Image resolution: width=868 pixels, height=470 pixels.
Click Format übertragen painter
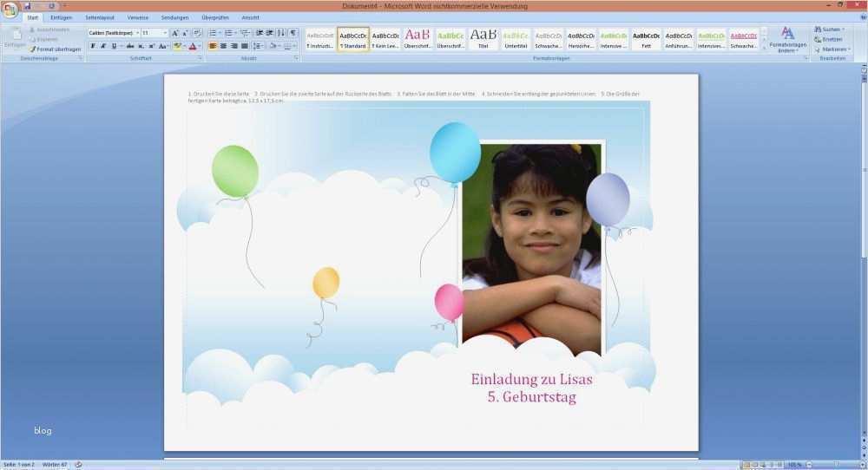(55, 49)
